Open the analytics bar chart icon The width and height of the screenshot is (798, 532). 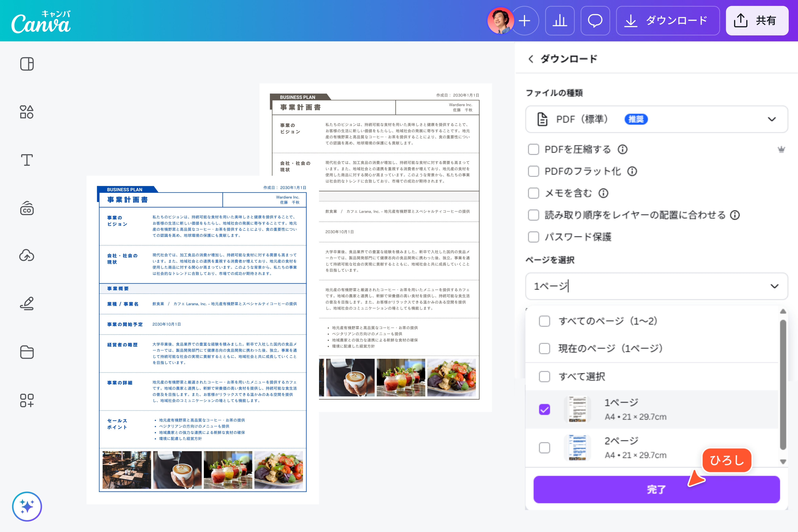click(560, 21)
